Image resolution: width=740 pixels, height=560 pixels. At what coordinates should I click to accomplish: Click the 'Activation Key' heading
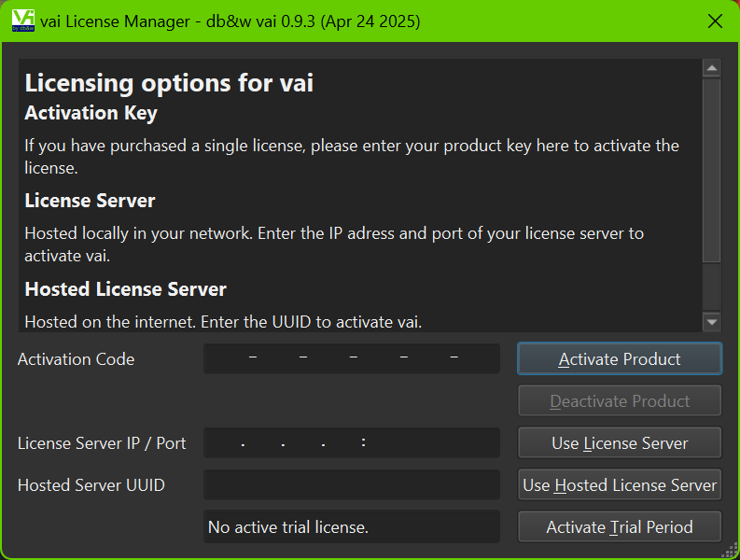click(x=91, y=113)
